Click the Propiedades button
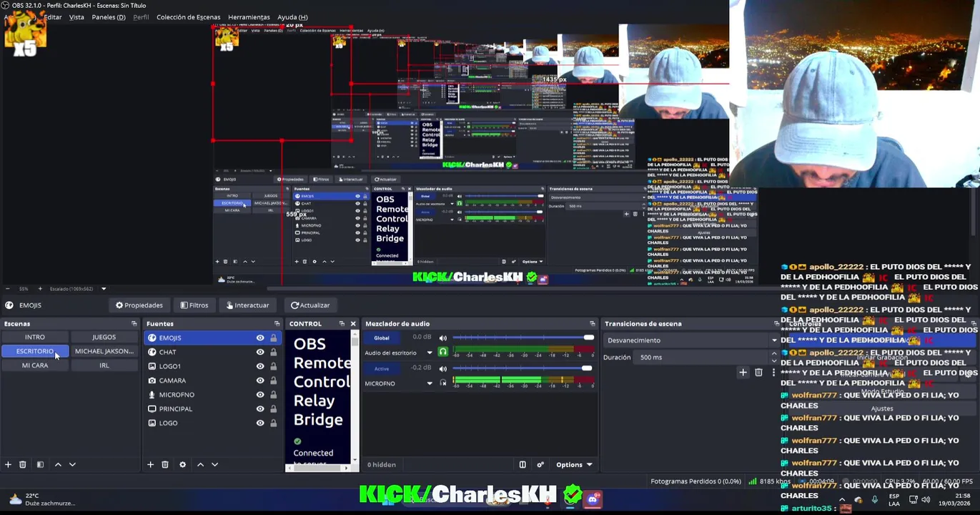This screenshot has height=515, width=980. point(139,305)
